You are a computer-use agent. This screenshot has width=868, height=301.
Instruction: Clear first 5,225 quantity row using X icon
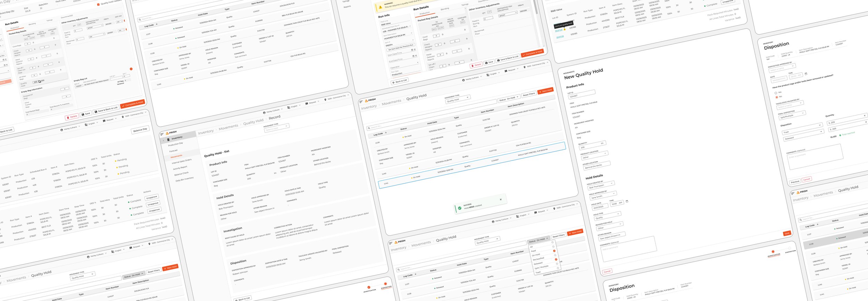point(865,115)
